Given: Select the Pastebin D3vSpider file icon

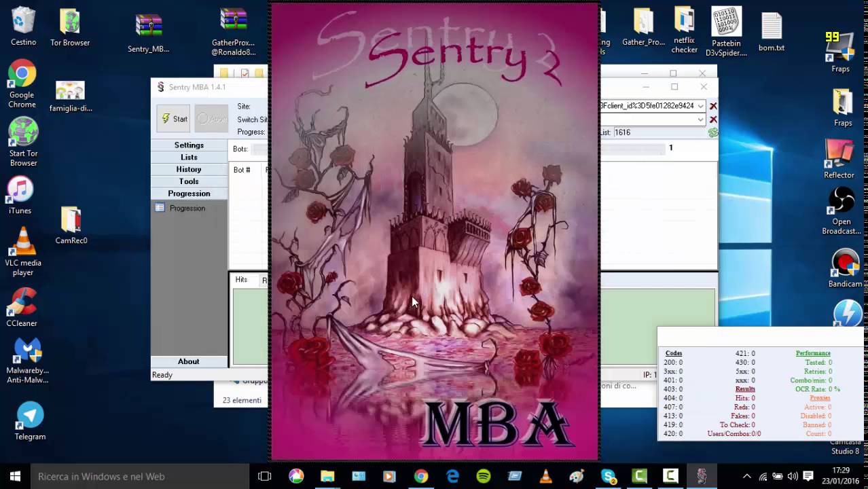Looking at the screenshot, I should (726, 31).
